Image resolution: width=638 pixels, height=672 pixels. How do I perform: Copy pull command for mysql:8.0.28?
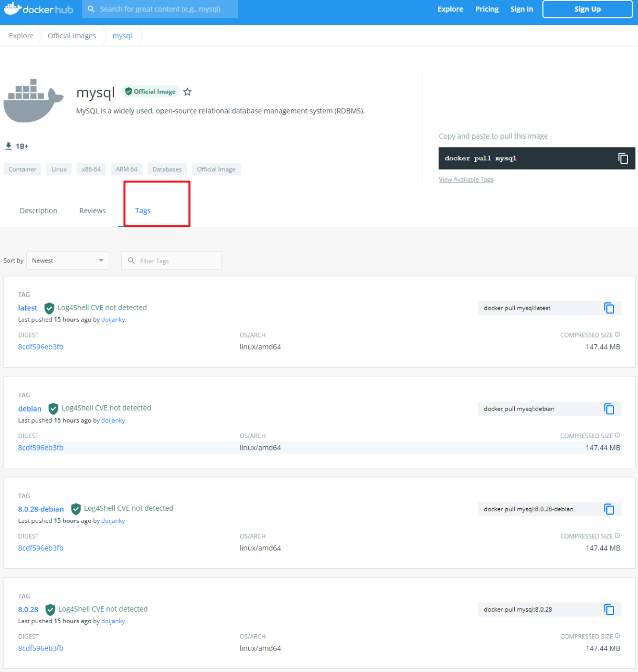[609, 610]
